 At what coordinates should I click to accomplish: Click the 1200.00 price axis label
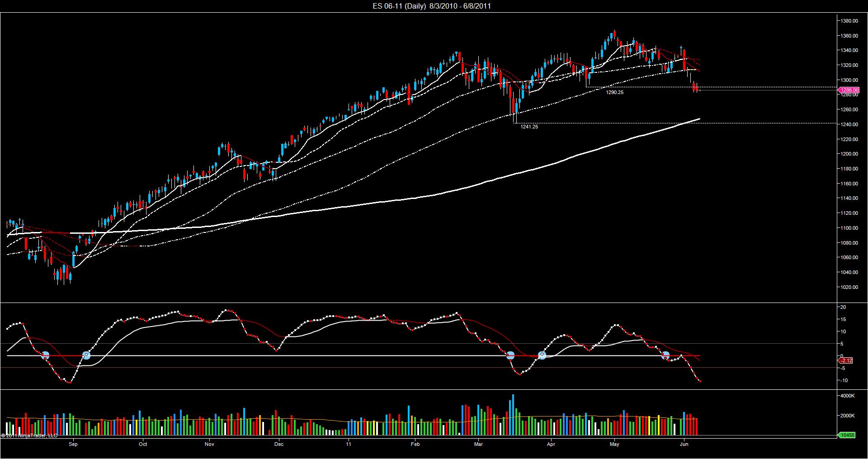point(849,154)
